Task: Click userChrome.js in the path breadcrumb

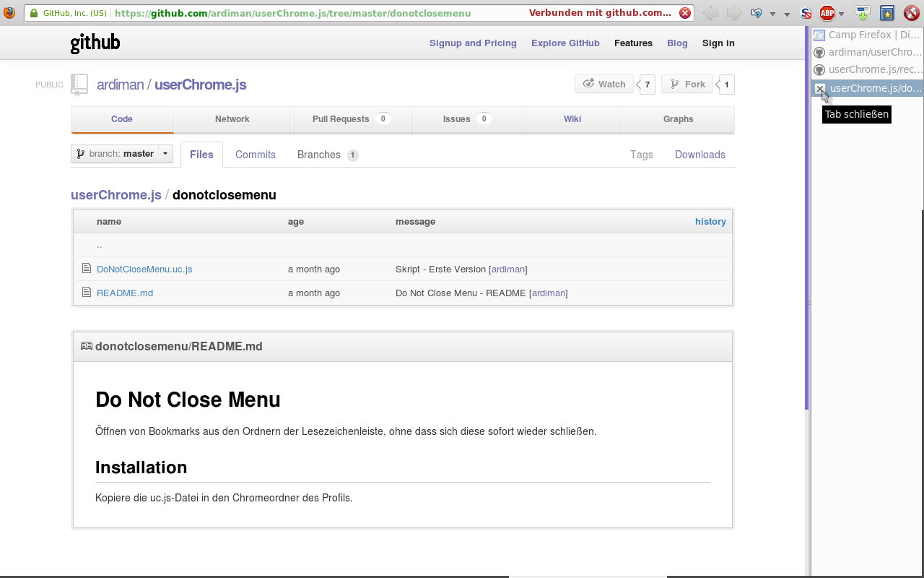Action: click(x=116, y=195)
